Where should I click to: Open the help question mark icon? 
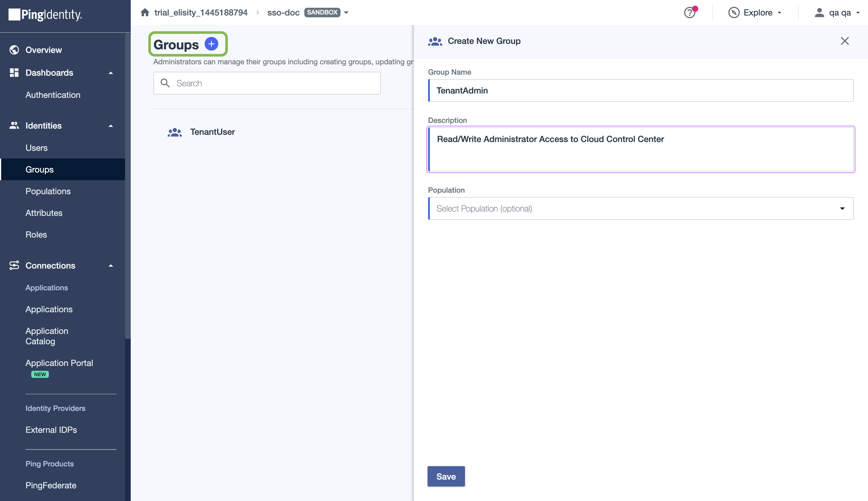click(x=689, y=13)
